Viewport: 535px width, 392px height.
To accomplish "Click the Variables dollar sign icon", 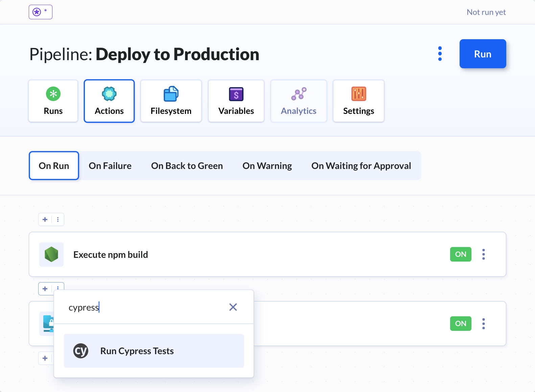I will click(236, 94).
